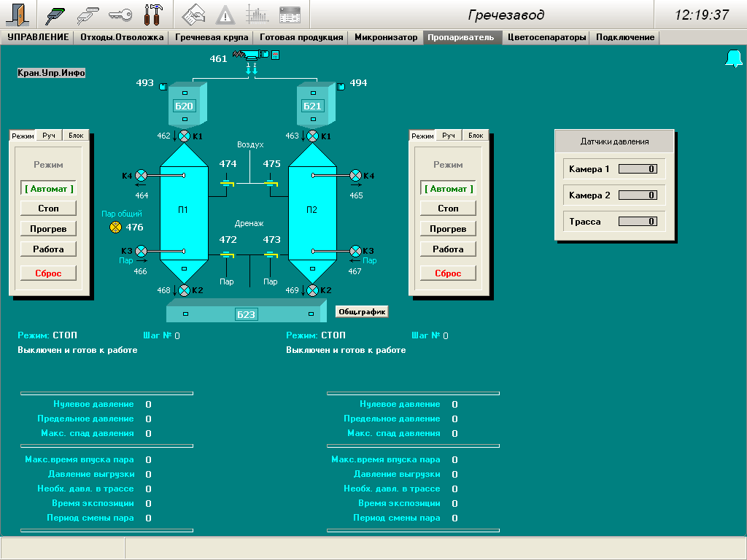Toggle valve K2 (468) below tank П1
Screen dimensions: 747x560
tap(184, 290)
